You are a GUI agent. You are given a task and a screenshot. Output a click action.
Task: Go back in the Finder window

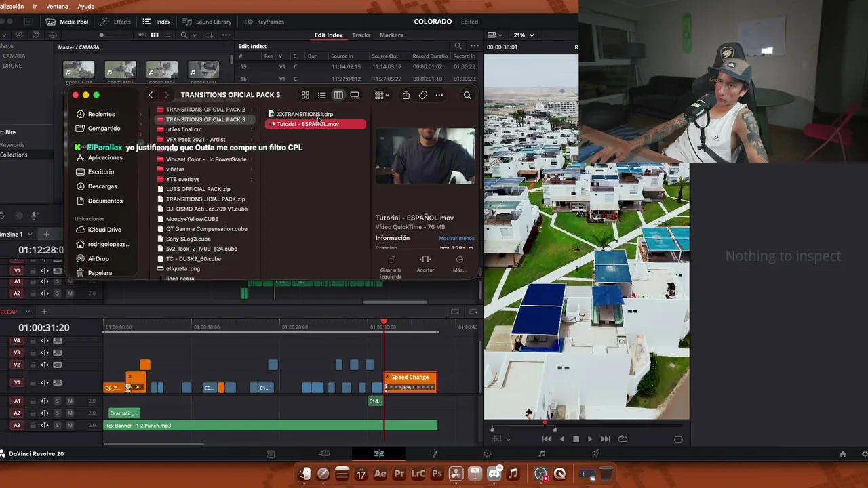click(x=151, y=95)
